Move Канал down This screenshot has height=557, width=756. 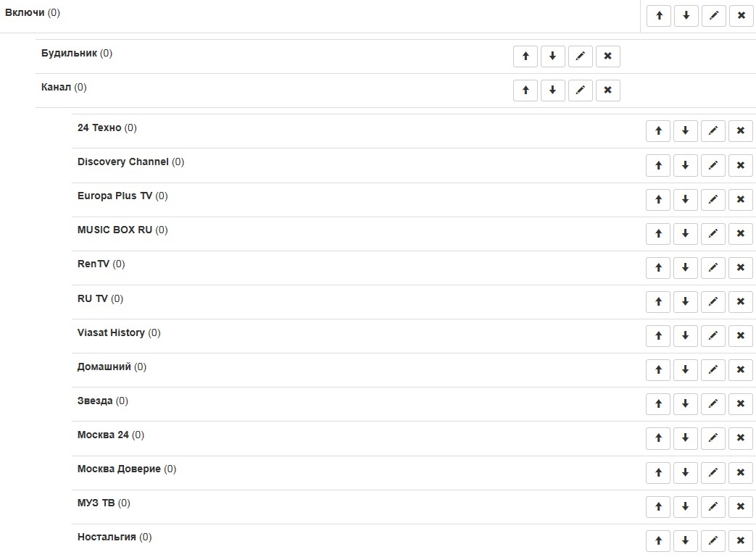[x=552, y=90]
